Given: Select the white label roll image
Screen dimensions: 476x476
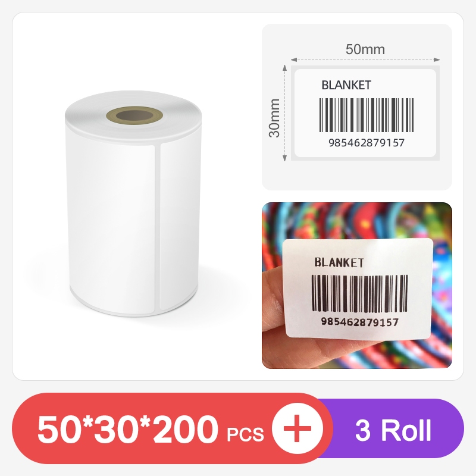Looking at the screenshot, I should tap(133, 203).
